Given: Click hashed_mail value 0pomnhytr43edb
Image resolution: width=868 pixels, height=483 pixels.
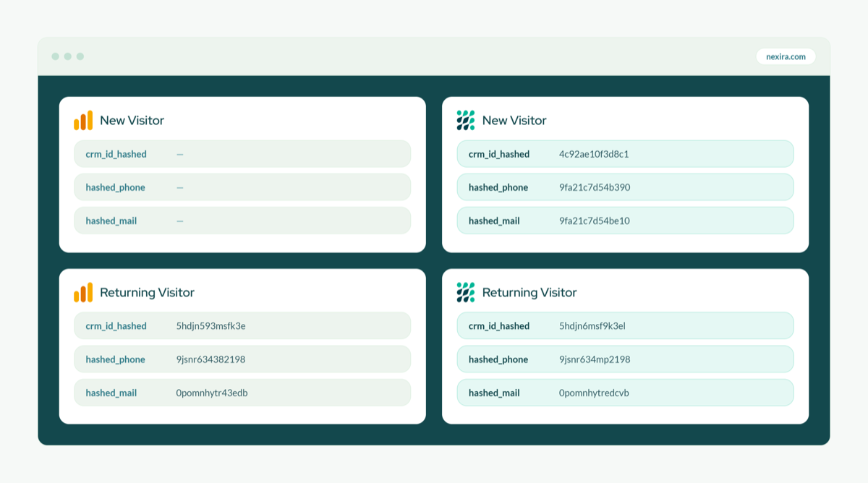Looking at the screenshot, I should [x=212, y=393].
